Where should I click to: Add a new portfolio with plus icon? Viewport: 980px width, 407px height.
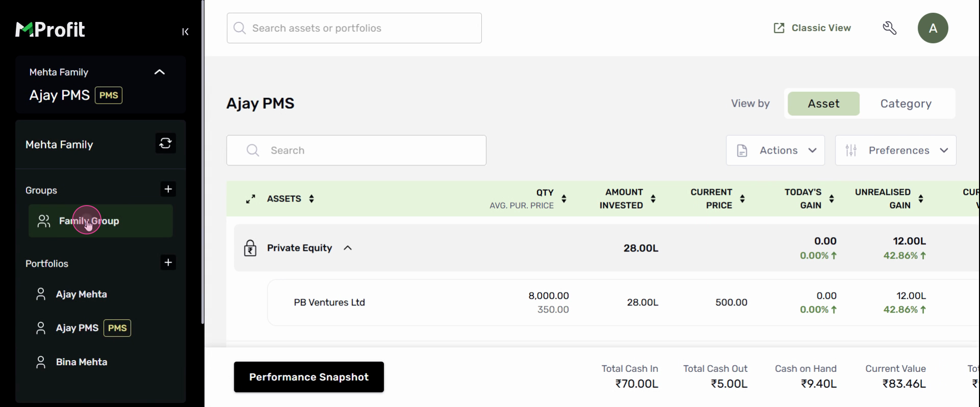click(168, 263)
